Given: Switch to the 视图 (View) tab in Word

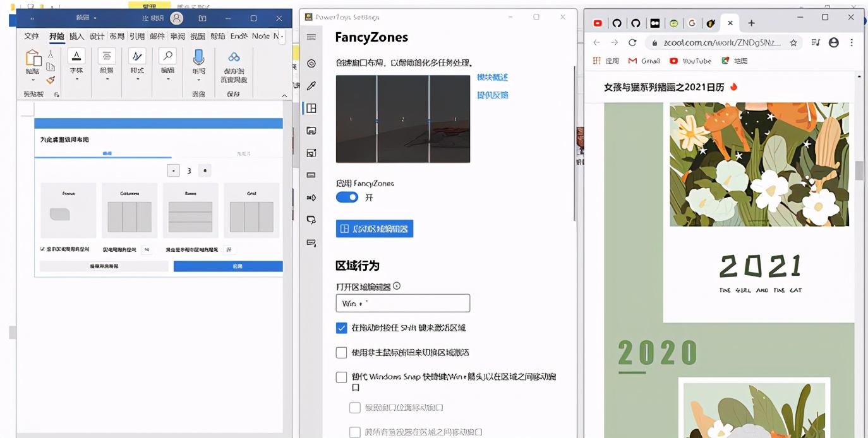Looking at the screenshot, I should click(198, 37).
